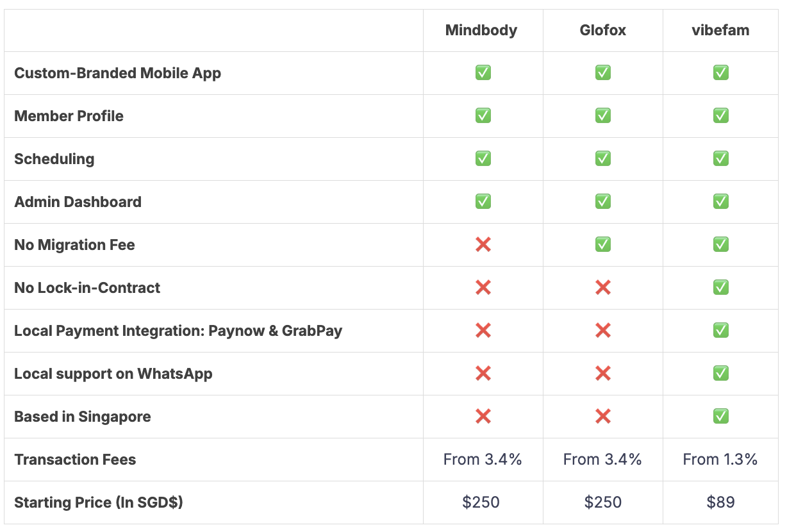The height and width of the screenshot is (532, 787).
Task: Click Glofox's Based in Singapore red cross
Action: [x=602, y=417]
